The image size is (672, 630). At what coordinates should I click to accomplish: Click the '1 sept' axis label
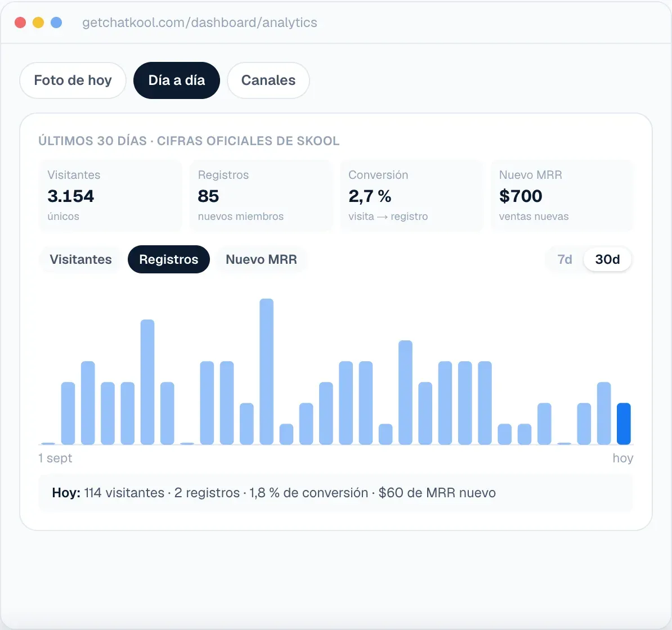point(55,458)
